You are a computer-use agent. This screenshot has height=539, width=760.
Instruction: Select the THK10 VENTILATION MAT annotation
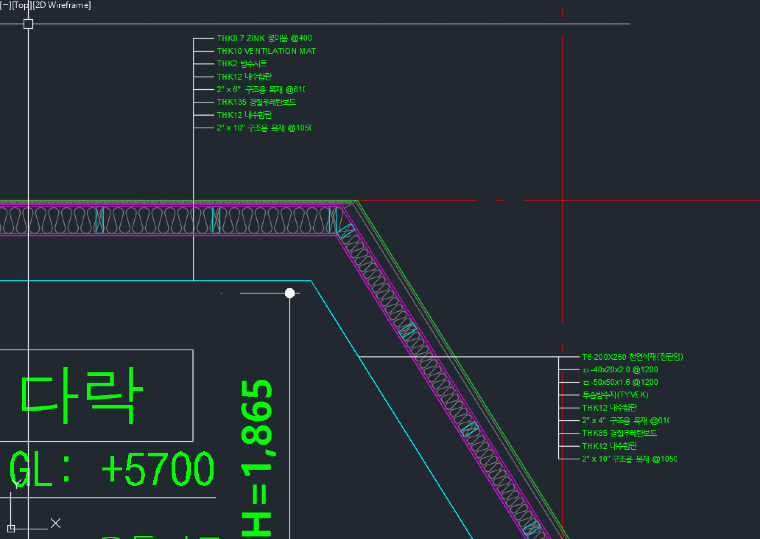point(266,51)
